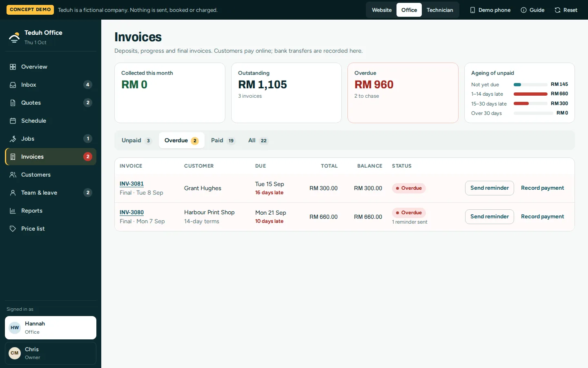Open invoice INV-3080 link
This screenshot has height=368, width=588.
point(131,212)
